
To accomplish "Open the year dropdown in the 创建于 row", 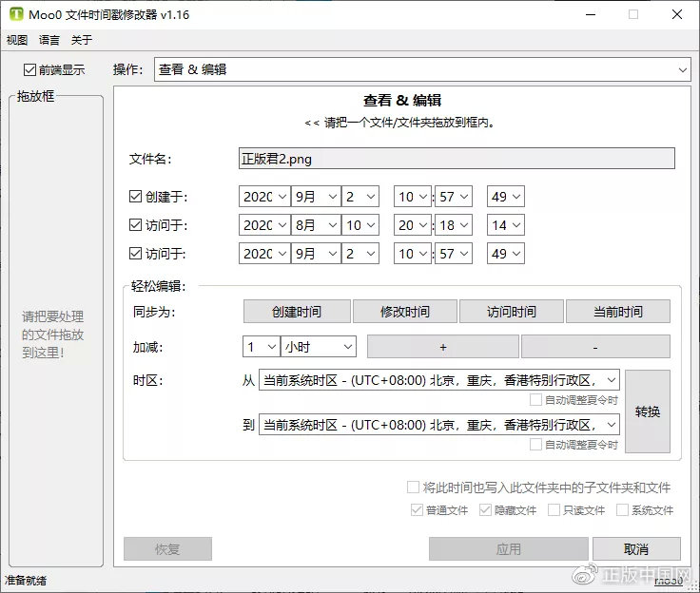I will pos(264,197).
